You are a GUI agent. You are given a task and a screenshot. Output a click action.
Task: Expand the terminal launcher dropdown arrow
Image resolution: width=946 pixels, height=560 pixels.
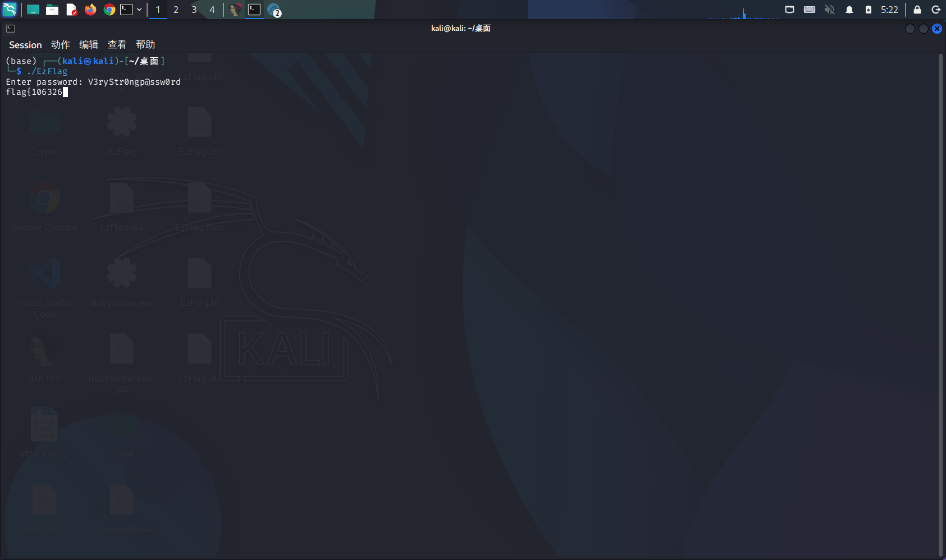(139, 10)
